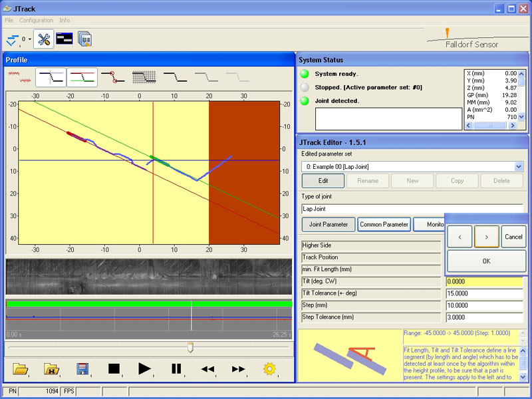532x399 pixels.
Task: Click the previous arrow button in popup
Action: click(x=460, y=237)
